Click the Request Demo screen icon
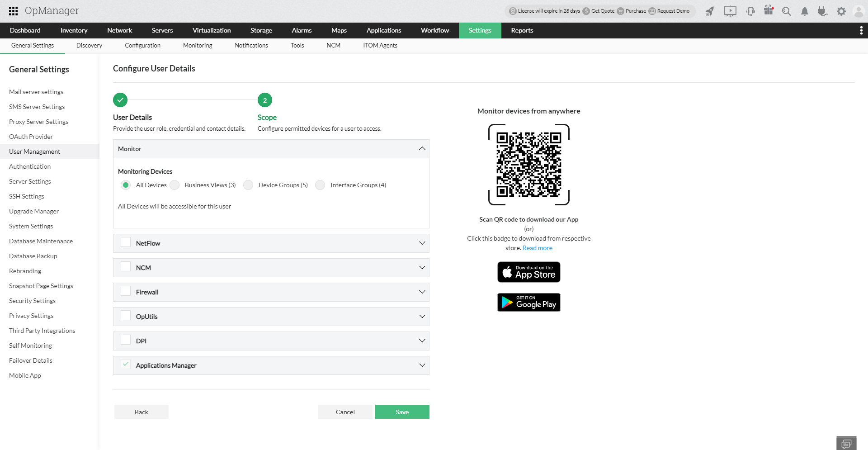The image size is (868, 450). pos(652,11)
